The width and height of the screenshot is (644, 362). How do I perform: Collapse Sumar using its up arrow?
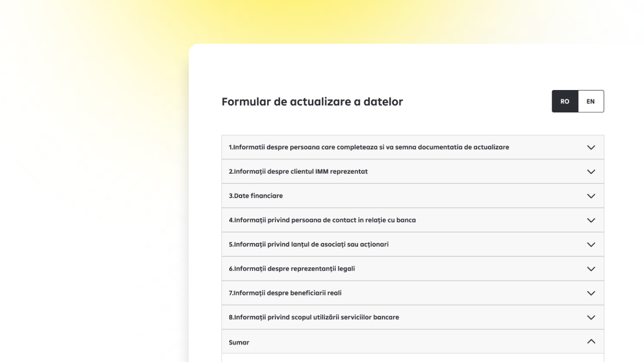tap(591, 342)
